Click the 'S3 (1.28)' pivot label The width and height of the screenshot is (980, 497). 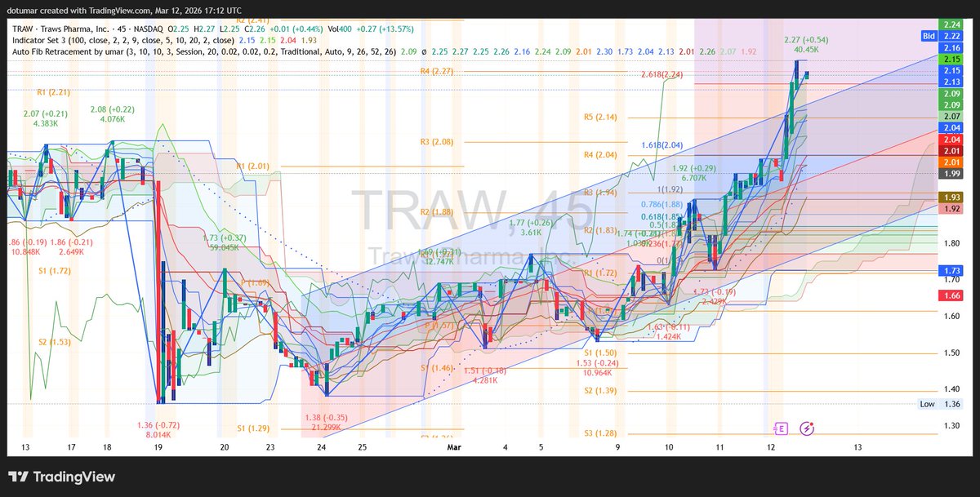click(x=600, y=433)
